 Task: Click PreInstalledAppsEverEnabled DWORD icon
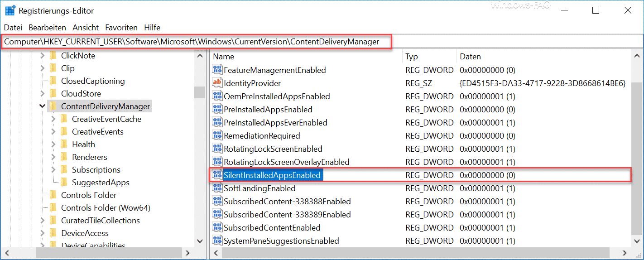217,123
